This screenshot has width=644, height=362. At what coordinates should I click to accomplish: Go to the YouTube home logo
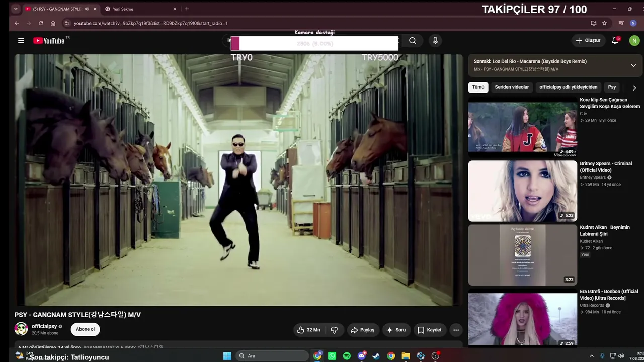point(49,41)
